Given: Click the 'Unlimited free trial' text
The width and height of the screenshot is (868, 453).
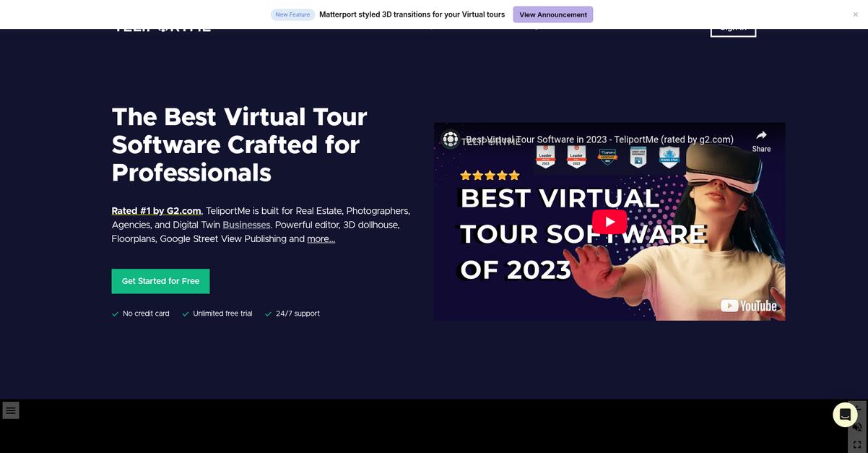Looking at the screenshot, I should point(222,314).
